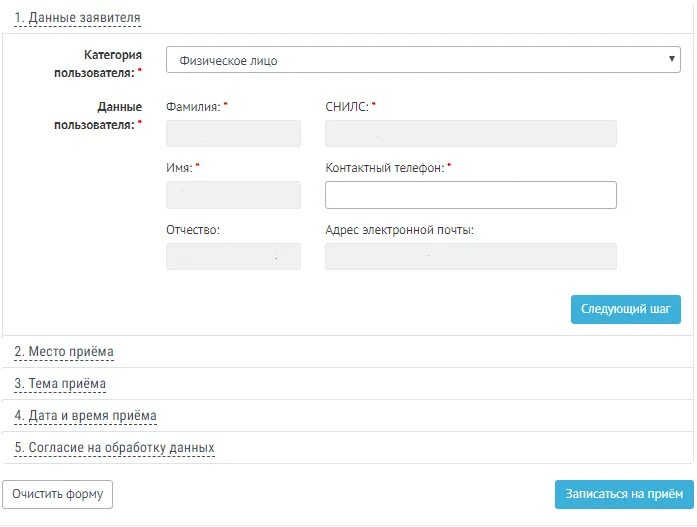Image resolution: width=697 pixels, height=527 pixels.
Task: Click the dropdown arrow beside Физическое лицо
Action: [x=672, y=59]
